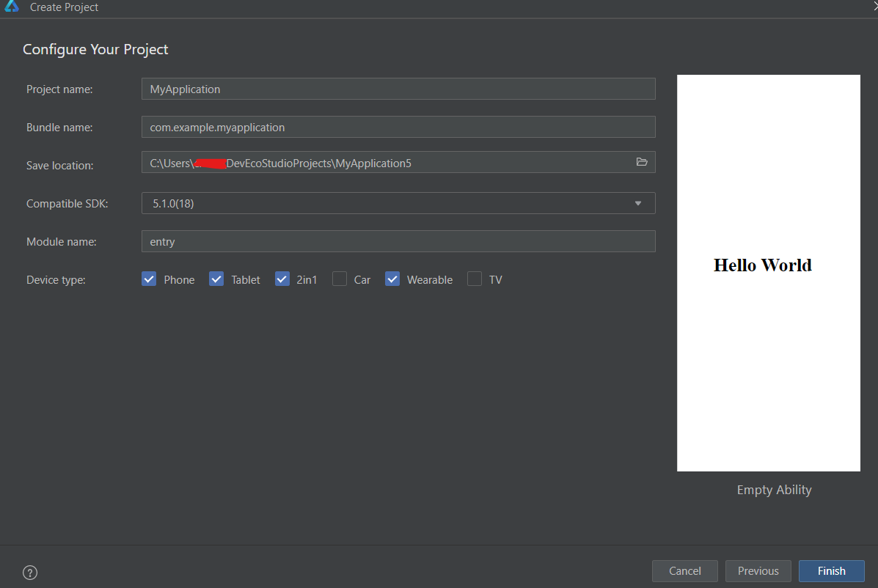878x588 pixels.
Task: Click the DevEco Studio logo icon in title bar
Action: pyautogui.click(x=12, y=6)
